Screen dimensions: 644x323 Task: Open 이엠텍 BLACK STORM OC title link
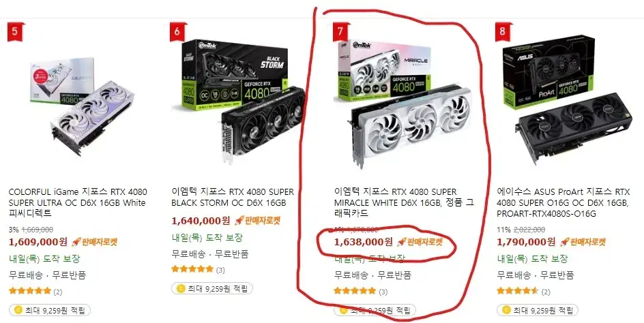(x=233, y=198)
